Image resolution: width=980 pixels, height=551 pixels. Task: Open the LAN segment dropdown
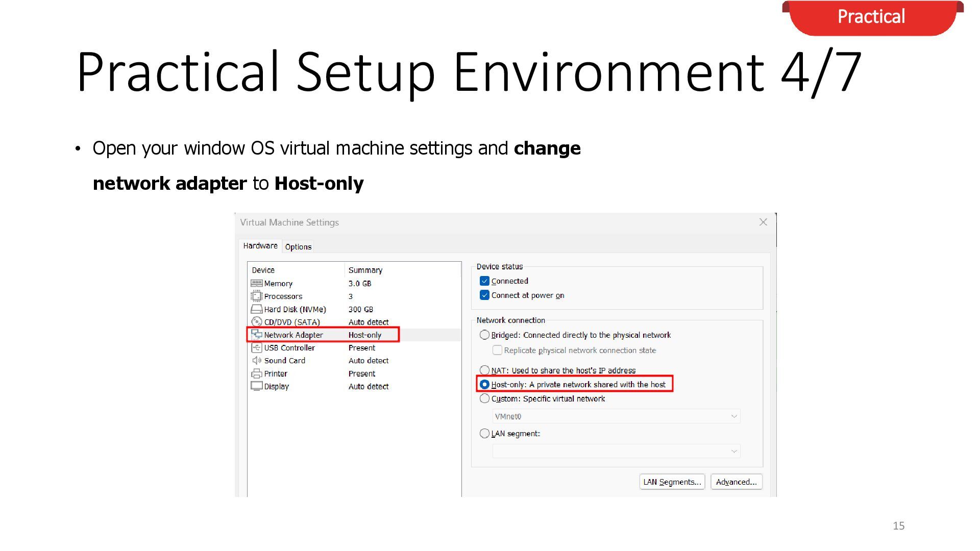point(616,451)
